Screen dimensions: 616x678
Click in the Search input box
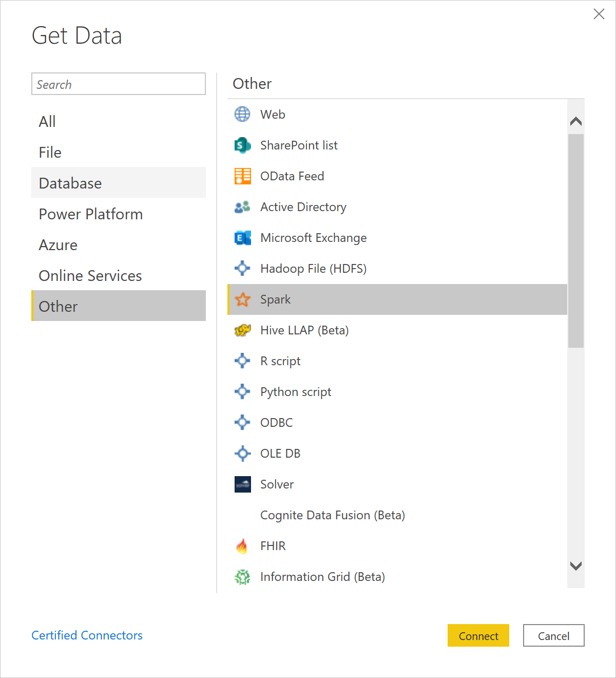(119, 84)
